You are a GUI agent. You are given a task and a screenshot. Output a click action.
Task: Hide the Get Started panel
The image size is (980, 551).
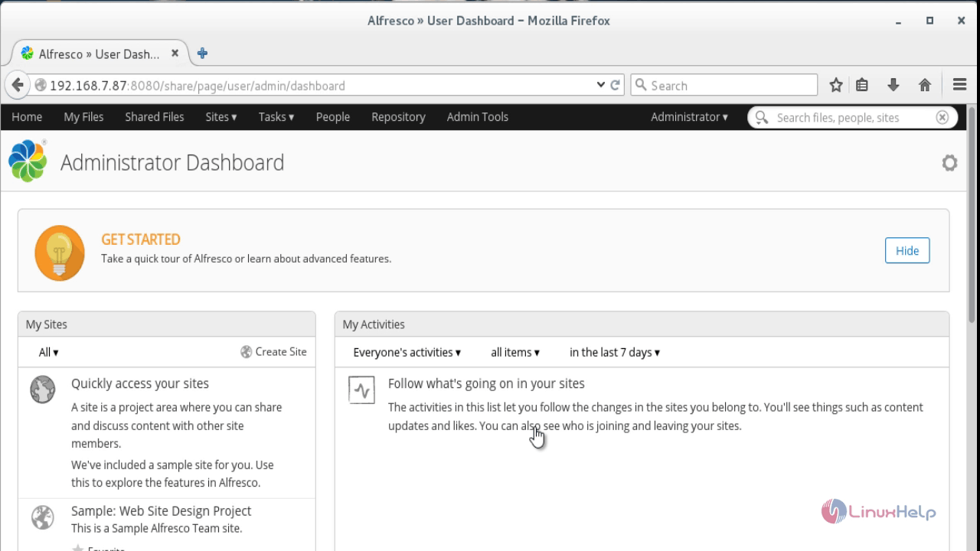click(907, 250)
